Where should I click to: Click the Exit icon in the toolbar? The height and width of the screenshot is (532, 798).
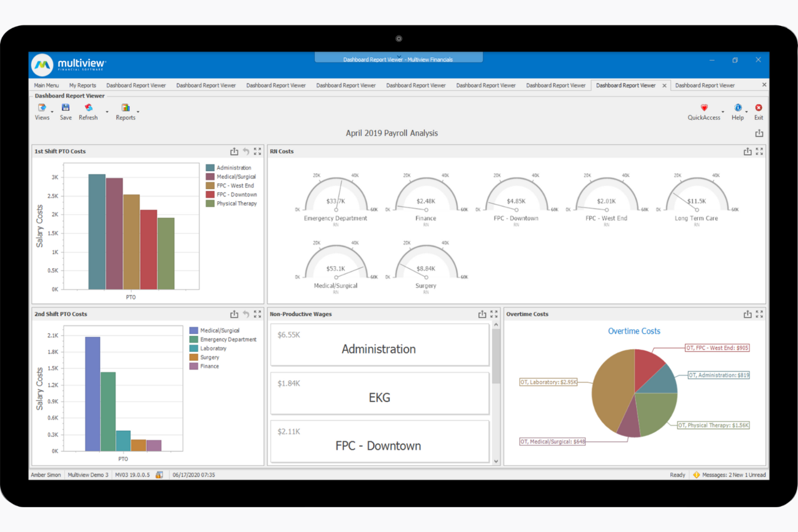(759, 108)
